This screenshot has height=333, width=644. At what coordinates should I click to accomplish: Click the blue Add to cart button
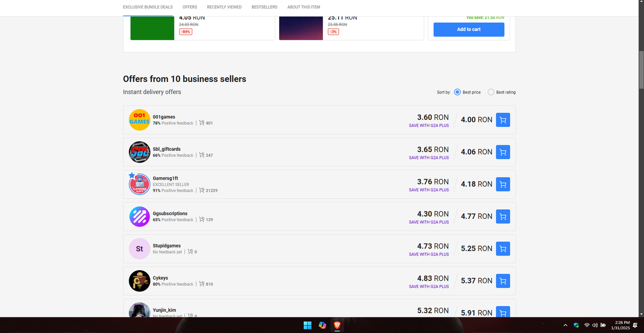click(x=469, y=29)
